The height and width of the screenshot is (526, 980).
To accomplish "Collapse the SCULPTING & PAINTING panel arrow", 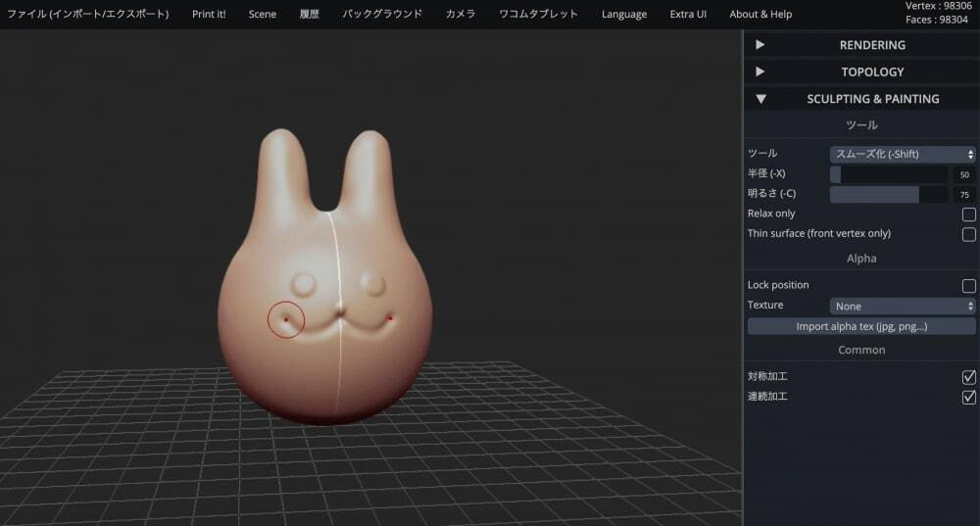I will [760, 99].
